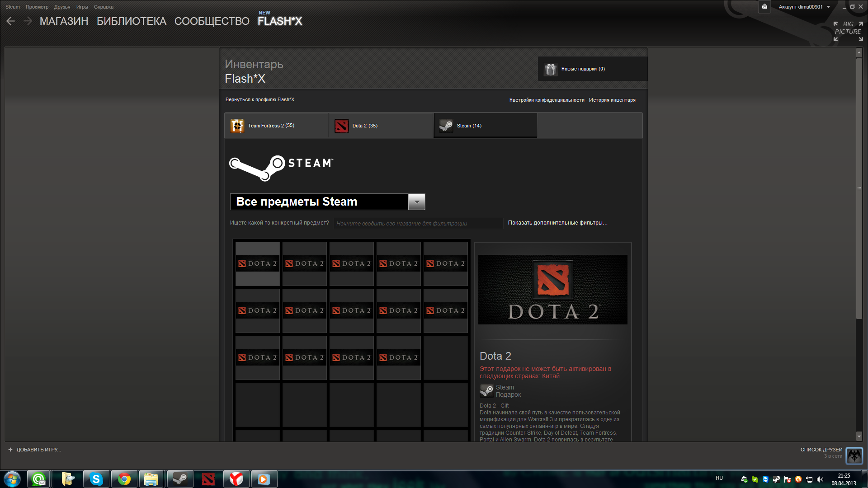Switch to Team Fortress 2 (55) inventory
Screen dimensions: 868x488
pos(277,126)
